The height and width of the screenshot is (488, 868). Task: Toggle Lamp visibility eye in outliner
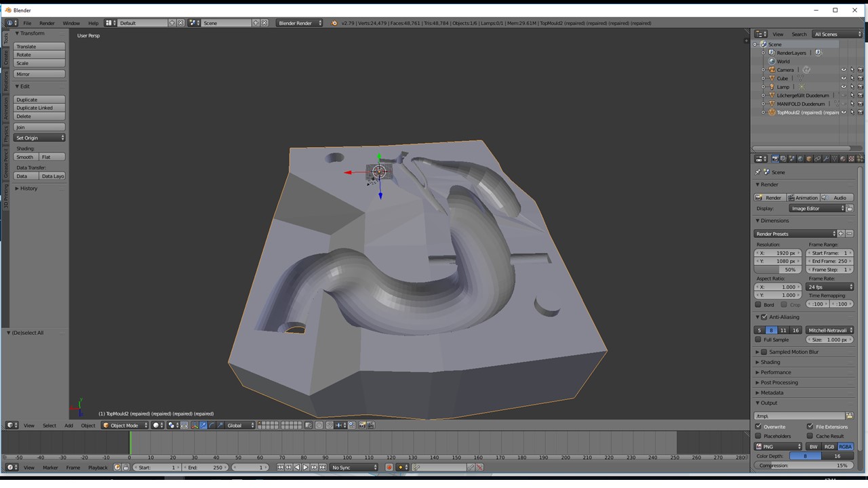(x=844, y=87)
